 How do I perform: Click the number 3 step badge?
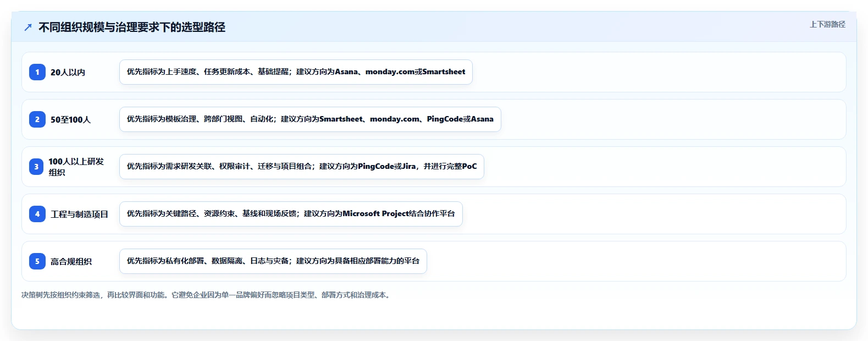36,167
